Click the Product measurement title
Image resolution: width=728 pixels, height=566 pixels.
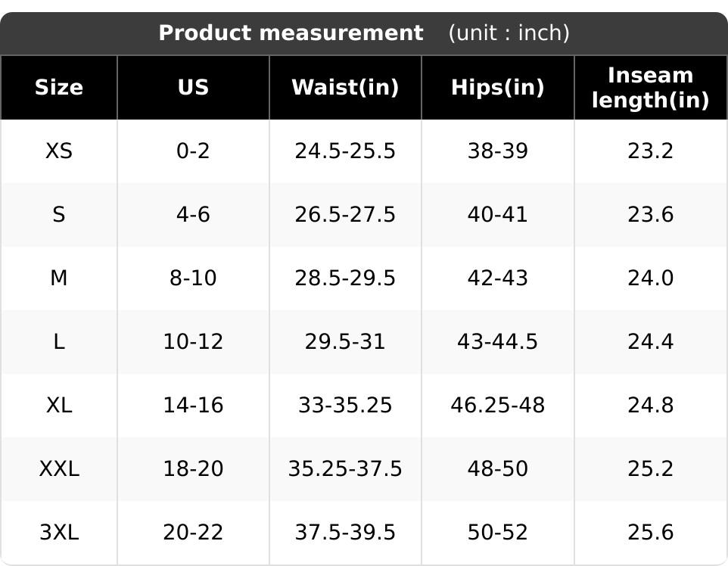(x=291, y=33)
